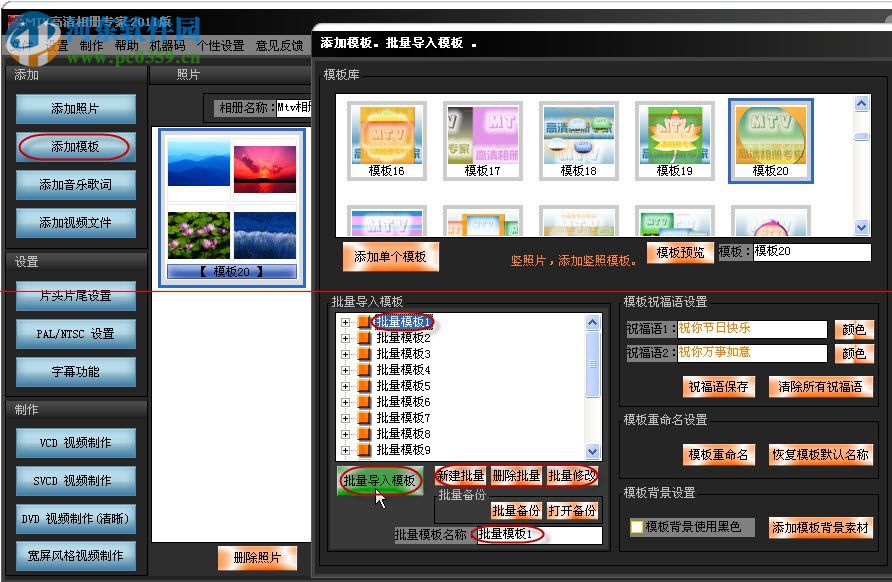Select template thumbnail 模板17

tap(482, 141)
